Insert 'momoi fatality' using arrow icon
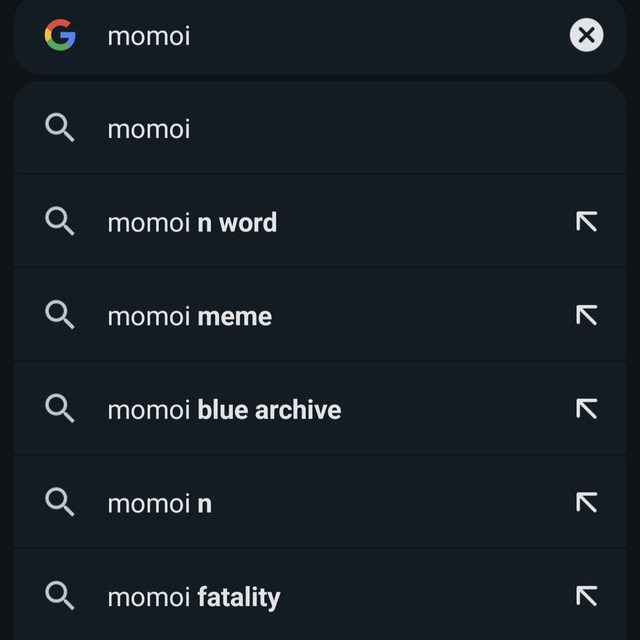 point(587,596)
